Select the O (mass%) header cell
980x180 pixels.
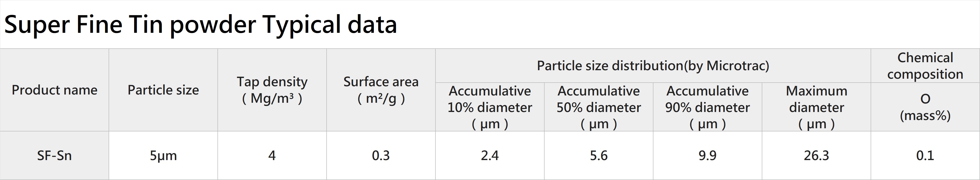pos(925,107)
